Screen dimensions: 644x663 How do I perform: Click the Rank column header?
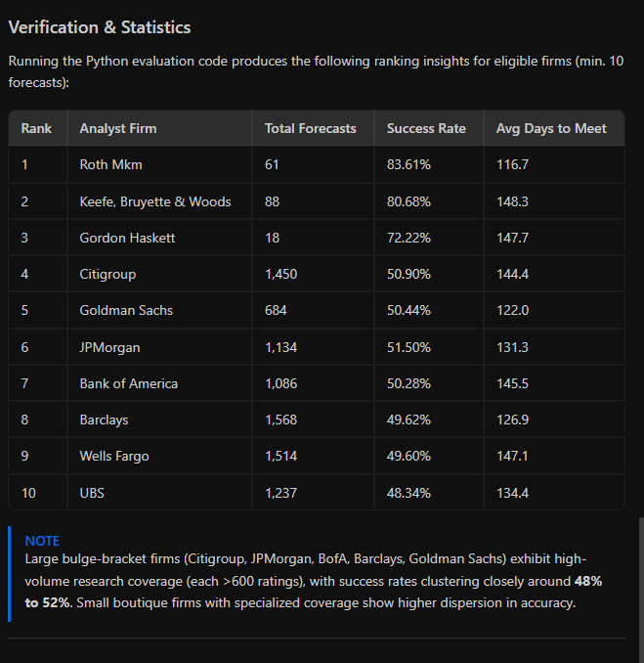tap(36, 128)
